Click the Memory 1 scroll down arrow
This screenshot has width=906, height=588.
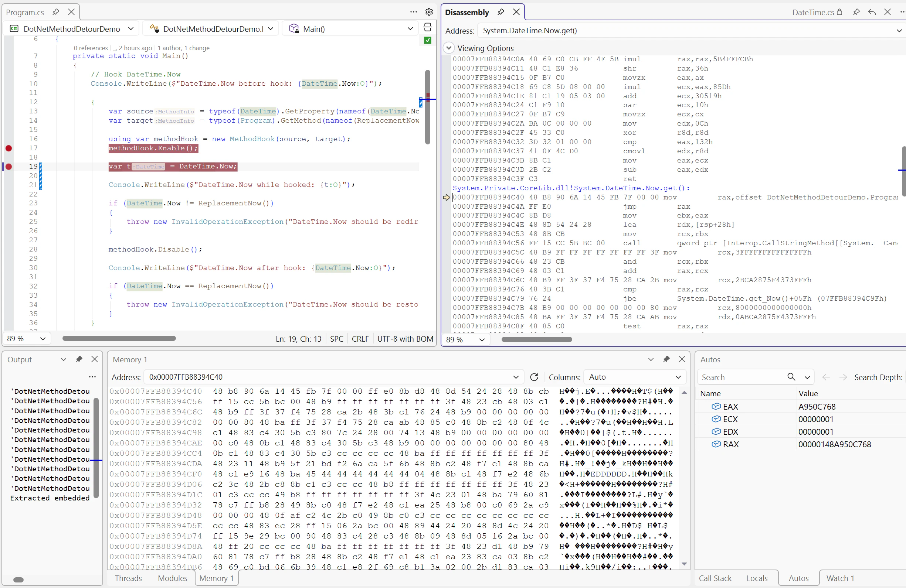click(684, 564)
